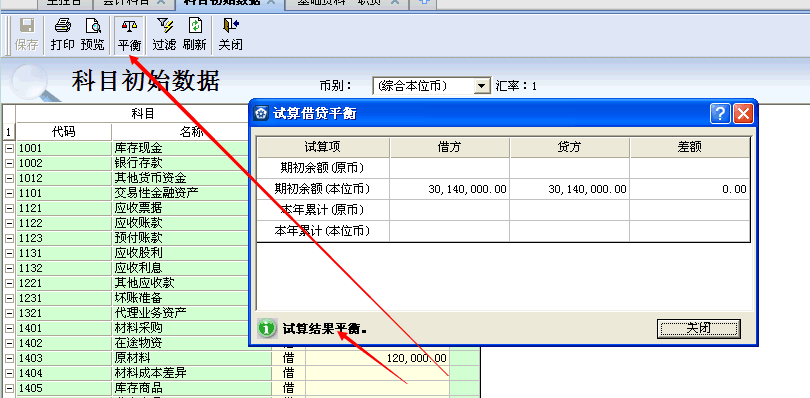Click the Print (打印) toolbar icon

tap(63, 35)
